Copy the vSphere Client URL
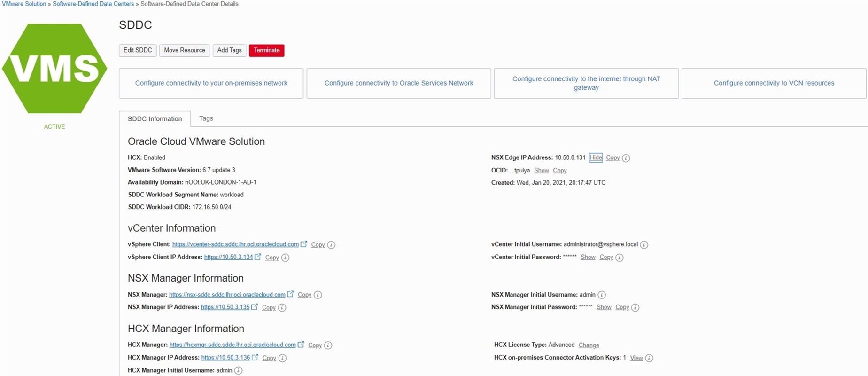 tap(318, 244)
